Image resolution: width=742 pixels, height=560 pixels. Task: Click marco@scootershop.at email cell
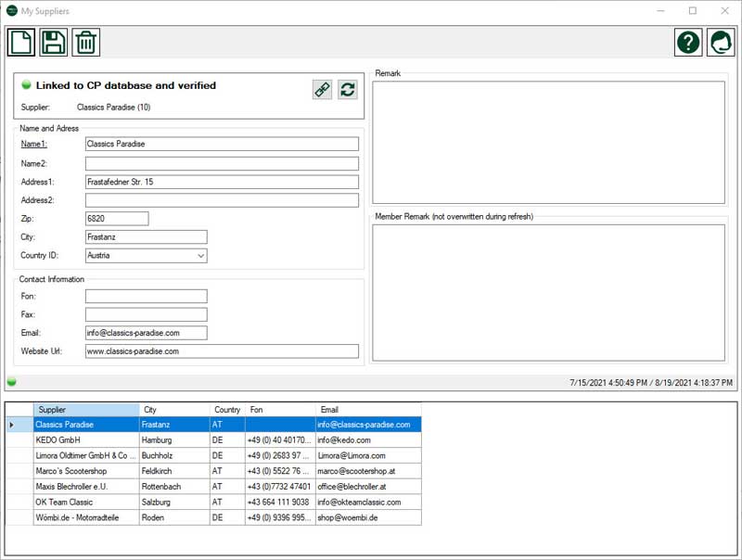tap(368, 471)
